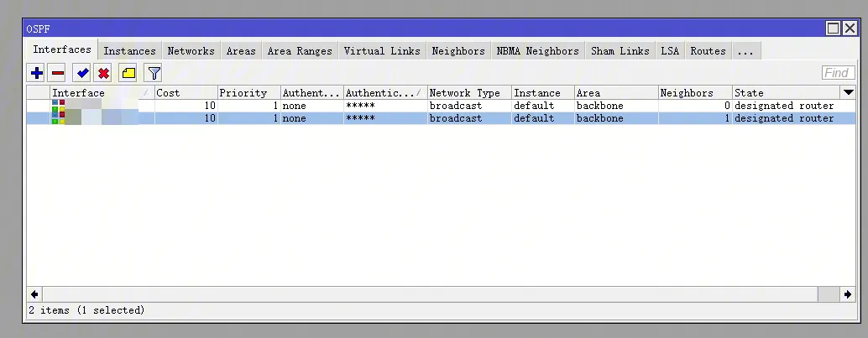868x338 pixels.
Task: Click the Find search field
Action: [837, 73]
